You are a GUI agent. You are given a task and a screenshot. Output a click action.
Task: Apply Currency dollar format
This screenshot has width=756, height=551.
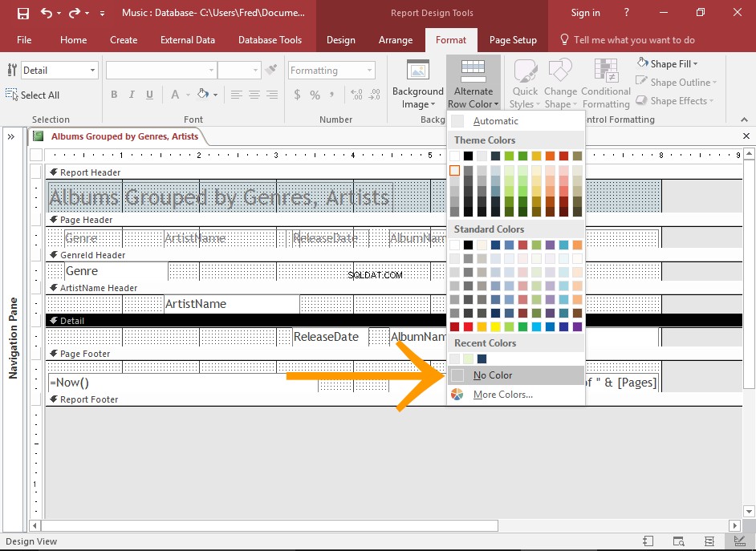pos(297,95)
